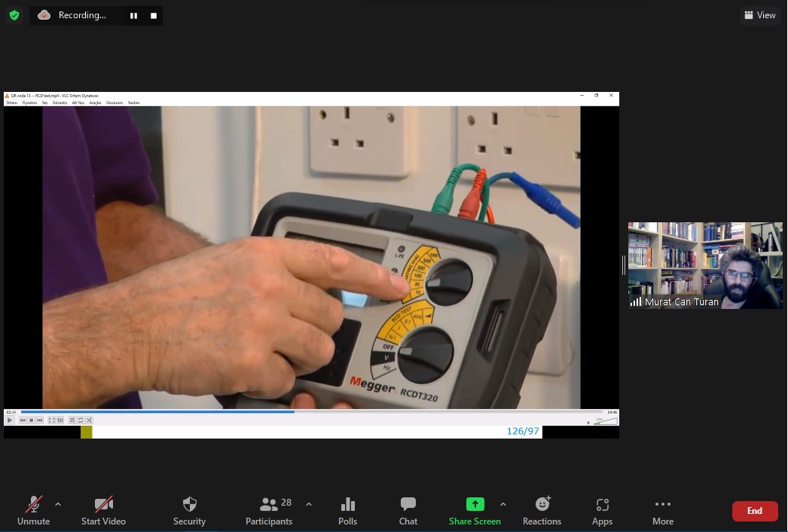
Task: Open VLC extended settings (equalizer) button
Action: (x=60, y=420)
